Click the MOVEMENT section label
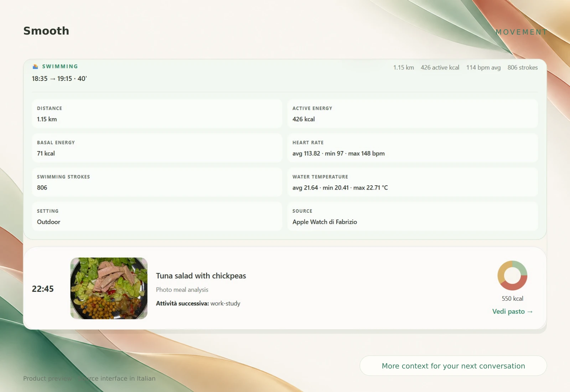This screenshot has width=570, height=392. [522, 32]
